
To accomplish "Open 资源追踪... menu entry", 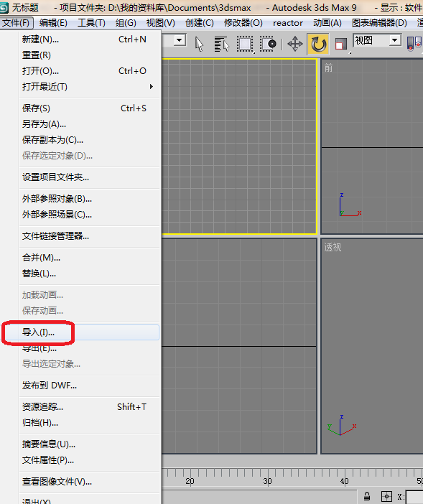I will (89, 407).
